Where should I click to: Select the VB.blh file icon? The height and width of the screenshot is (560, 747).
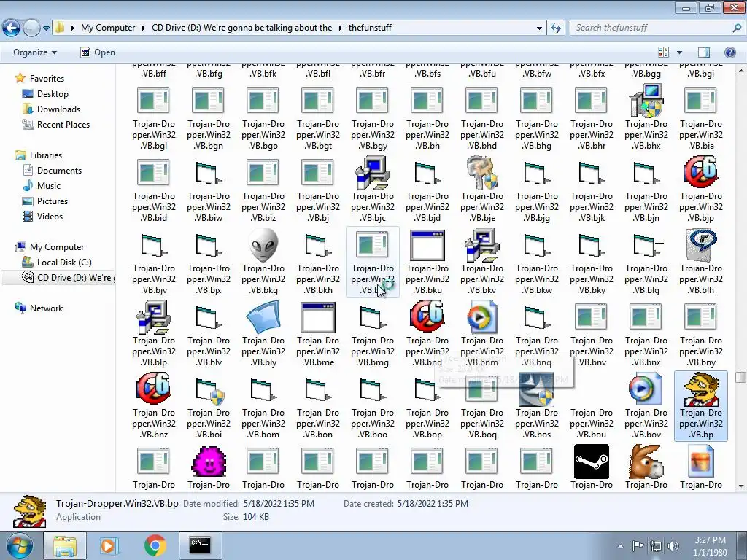pos(701,245)
